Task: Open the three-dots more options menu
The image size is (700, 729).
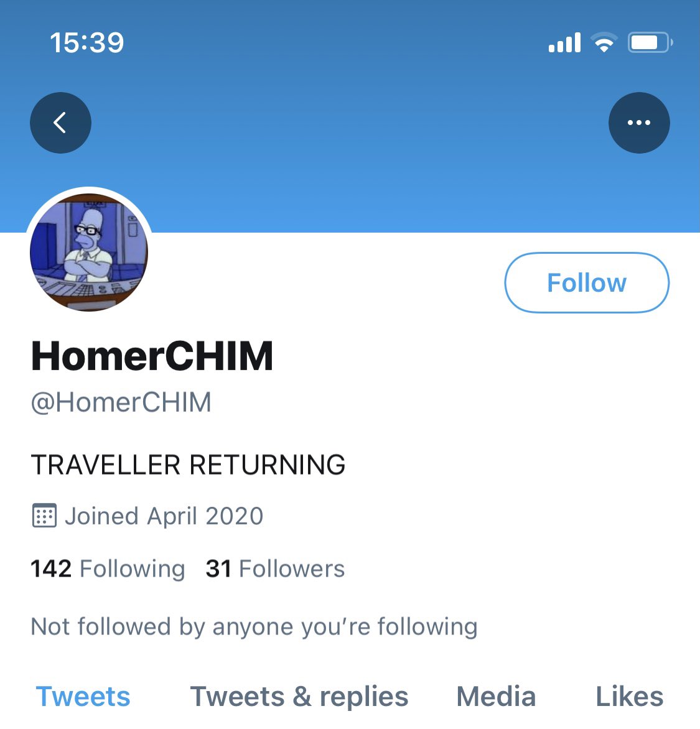Action: 639,123
